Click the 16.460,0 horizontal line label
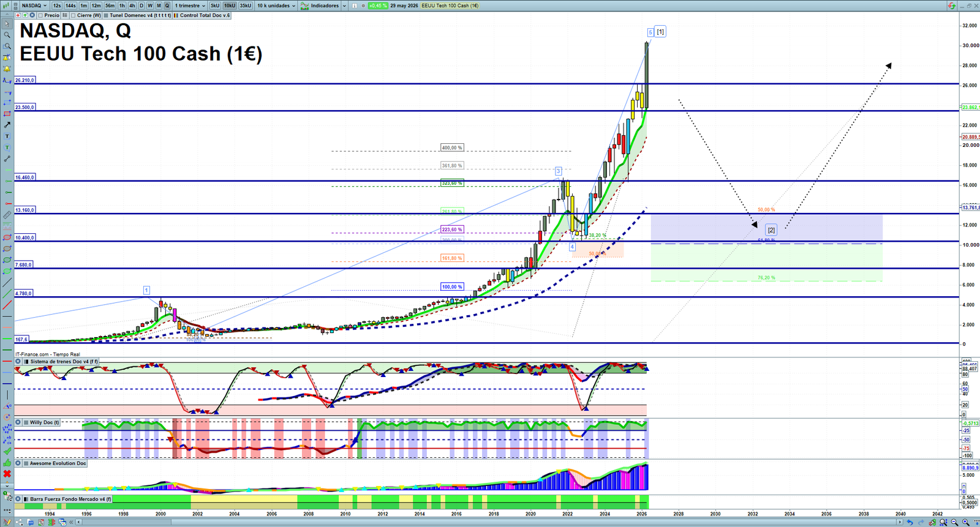The image size is (980, 527). [x=25, y=178]
